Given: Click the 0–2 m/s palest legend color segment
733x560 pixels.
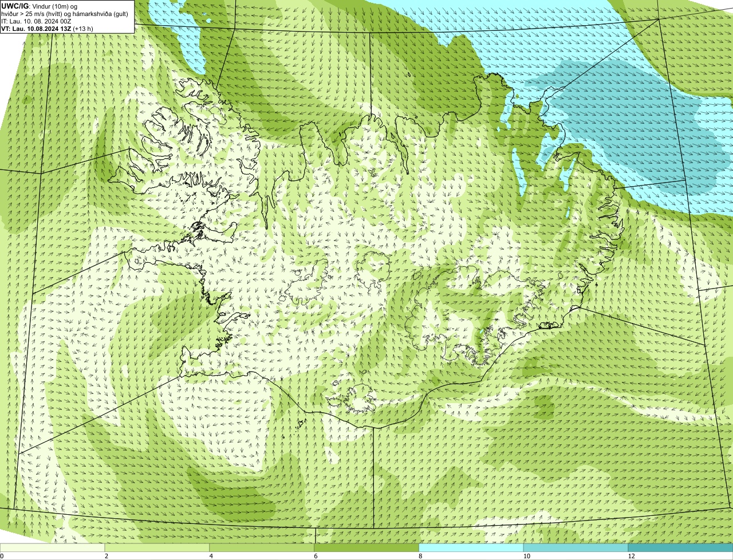Looking at the screenshot, I should [53, 548].
